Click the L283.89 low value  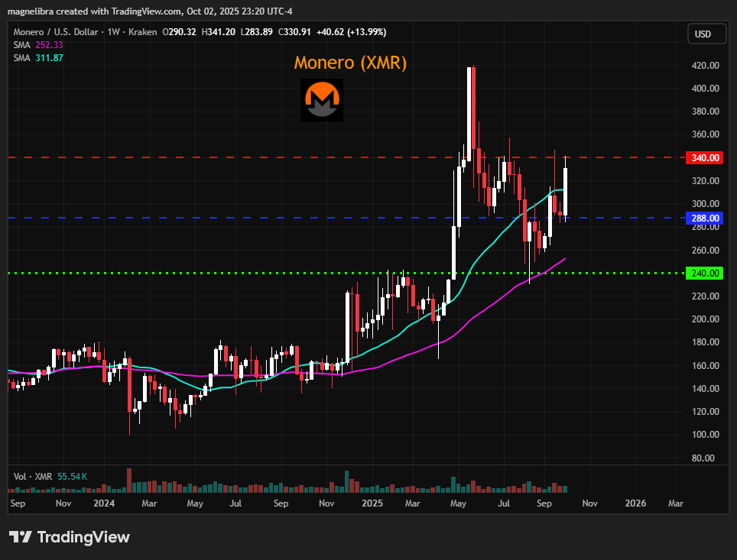pos(256,32)
